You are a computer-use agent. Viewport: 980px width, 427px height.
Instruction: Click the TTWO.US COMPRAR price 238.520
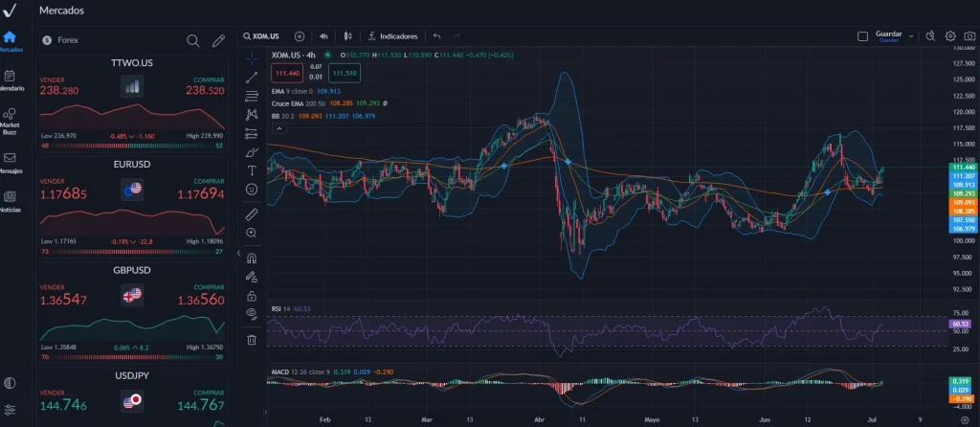click(x=205, y=91)
